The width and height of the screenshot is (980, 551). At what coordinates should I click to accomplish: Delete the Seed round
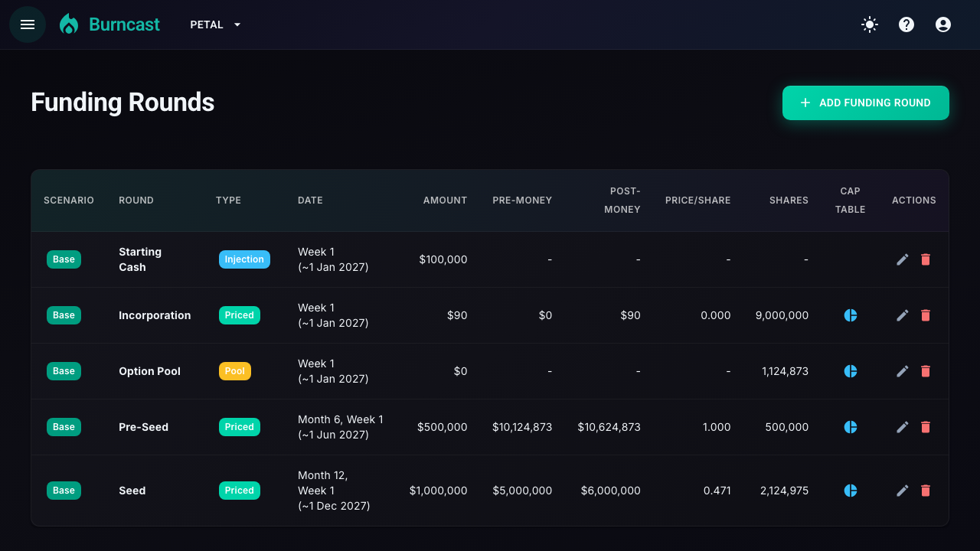pyautogui.click(x=926, y=491)
